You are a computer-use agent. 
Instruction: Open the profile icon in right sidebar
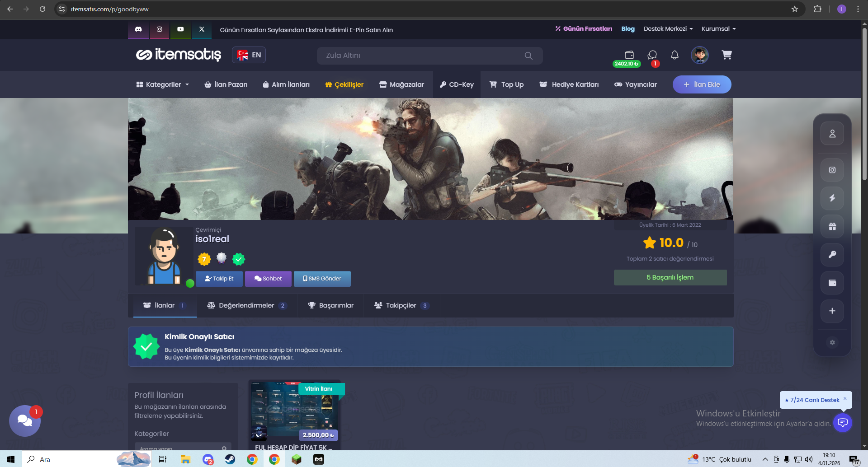coord(832,134)
